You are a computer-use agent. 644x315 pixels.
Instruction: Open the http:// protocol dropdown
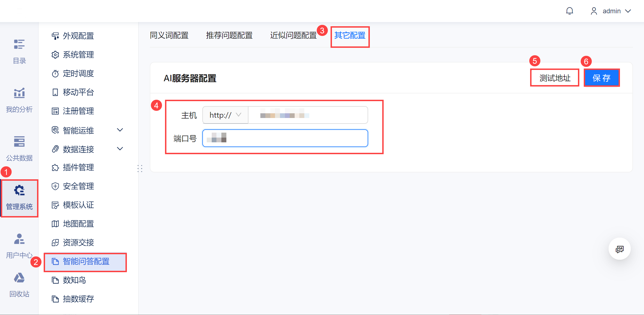tap(225, 115)
